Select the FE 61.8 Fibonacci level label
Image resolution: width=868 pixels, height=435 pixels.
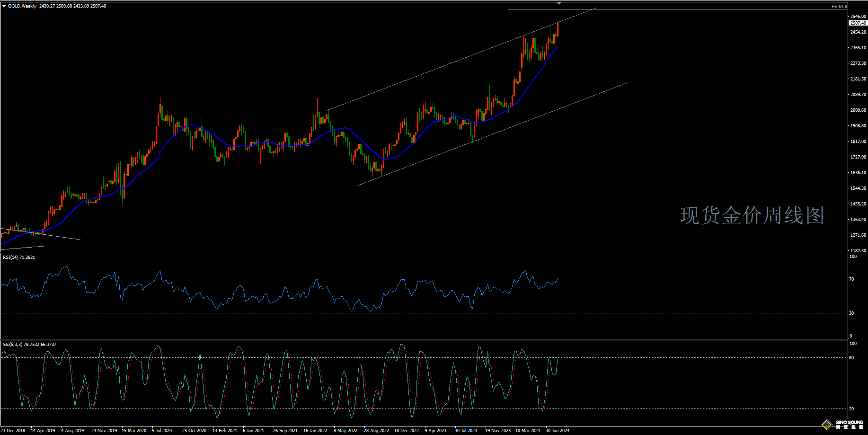[839, 7]
